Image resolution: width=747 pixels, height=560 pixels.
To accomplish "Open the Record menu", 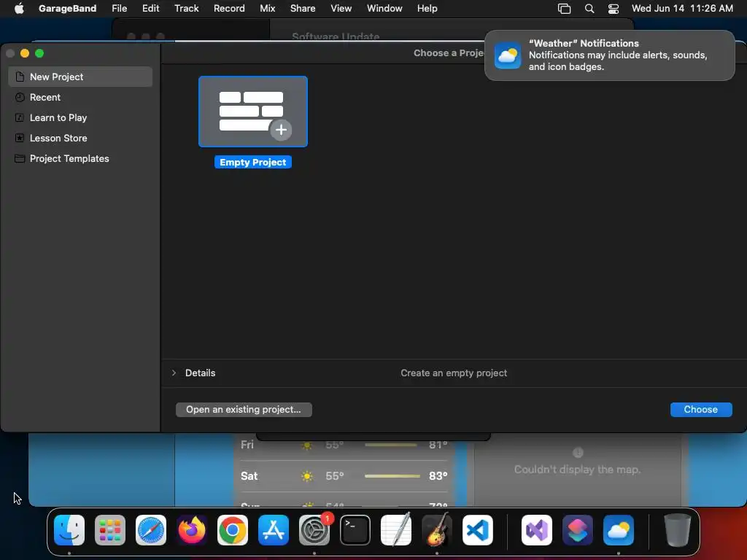I will [229, 8].
